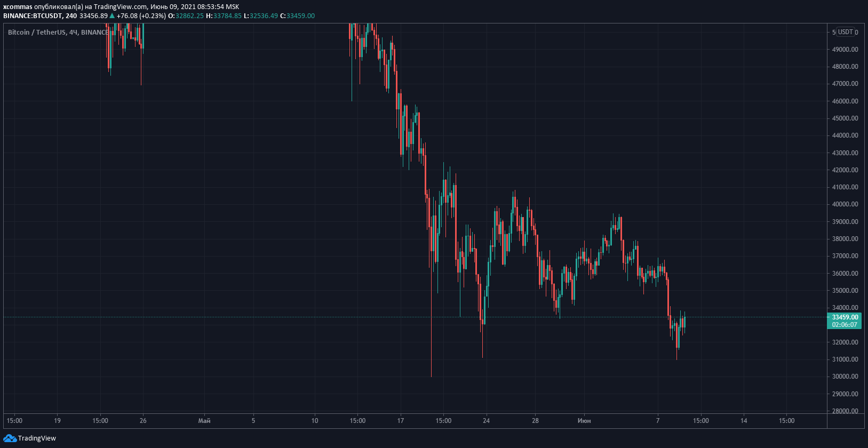Click the 46000.00 price axis label
This screenshot has width=868, height=448.
click(x=845, y=101)
